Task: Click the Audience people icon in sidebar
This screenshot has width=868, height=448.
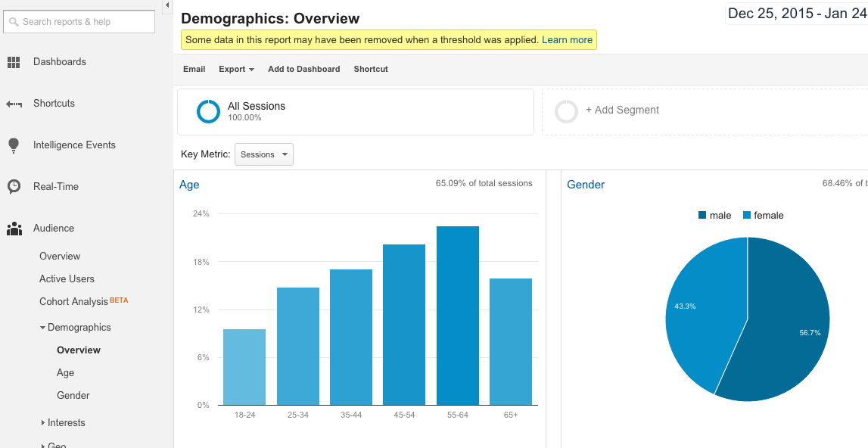Action: point(14,228)
